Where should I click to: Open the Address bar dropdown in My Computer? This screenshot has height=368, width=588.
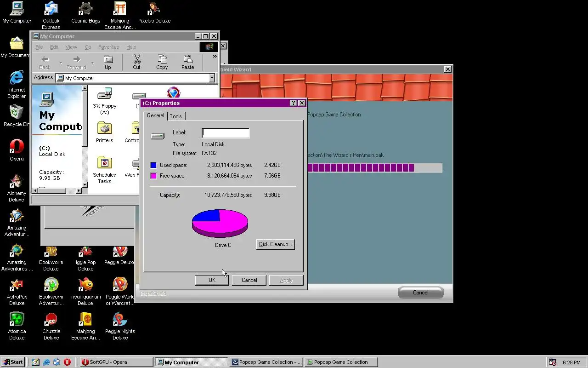click(x=212, y=78)
